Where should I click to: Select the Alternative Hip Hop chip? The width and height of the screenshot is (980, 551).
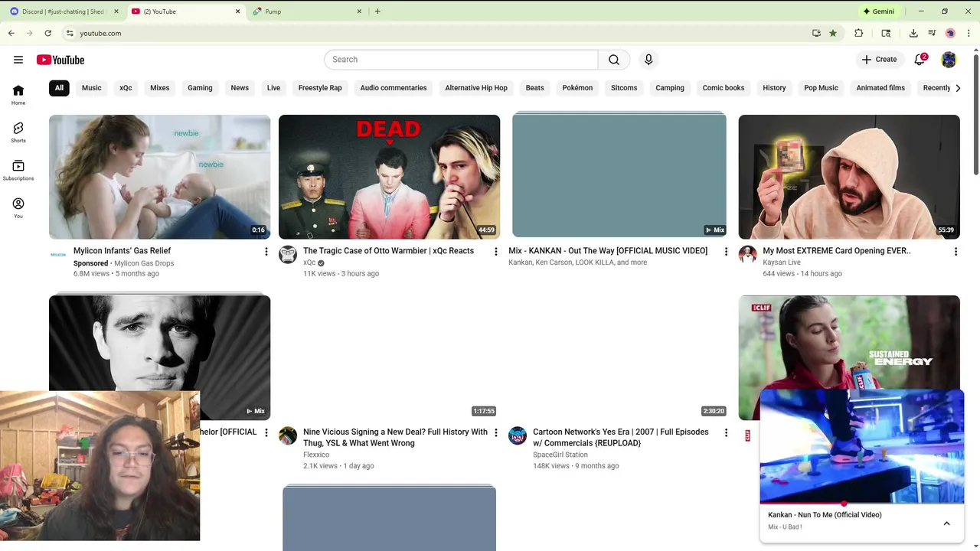point(476,88)
